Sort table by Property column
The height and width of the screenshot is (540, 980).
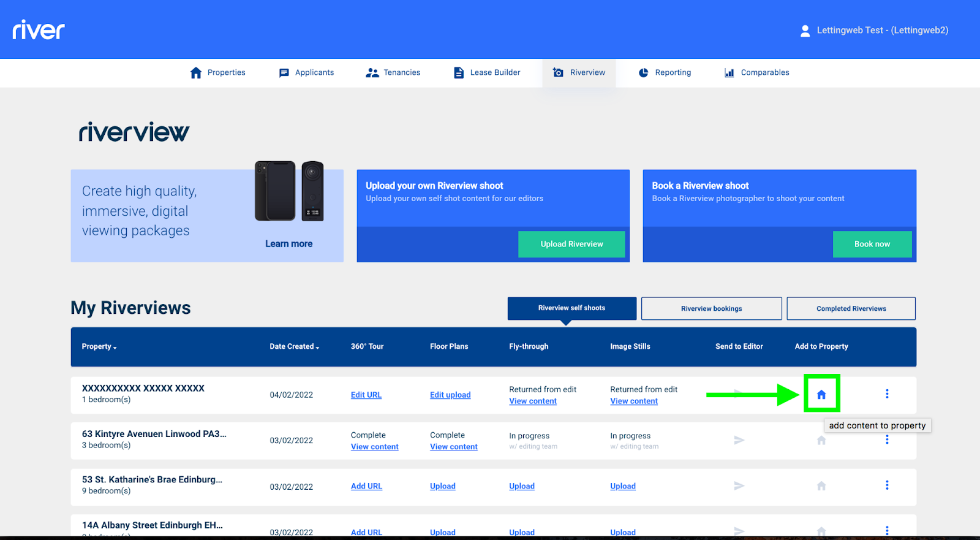click(x=99, y=346)
